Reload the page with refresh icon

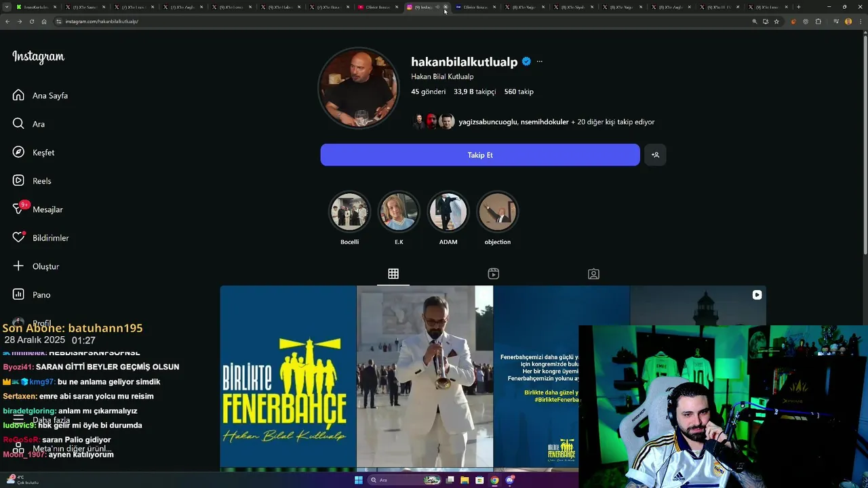coord(32,22)
